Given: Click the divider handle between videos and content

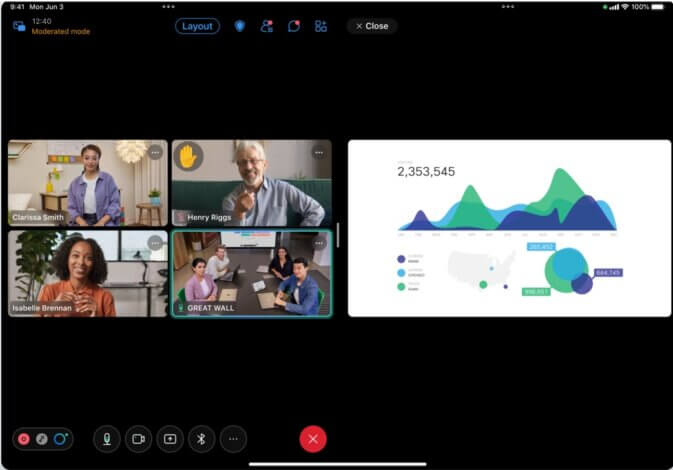Looking at the screenshot, I should (x=338, y=234).
